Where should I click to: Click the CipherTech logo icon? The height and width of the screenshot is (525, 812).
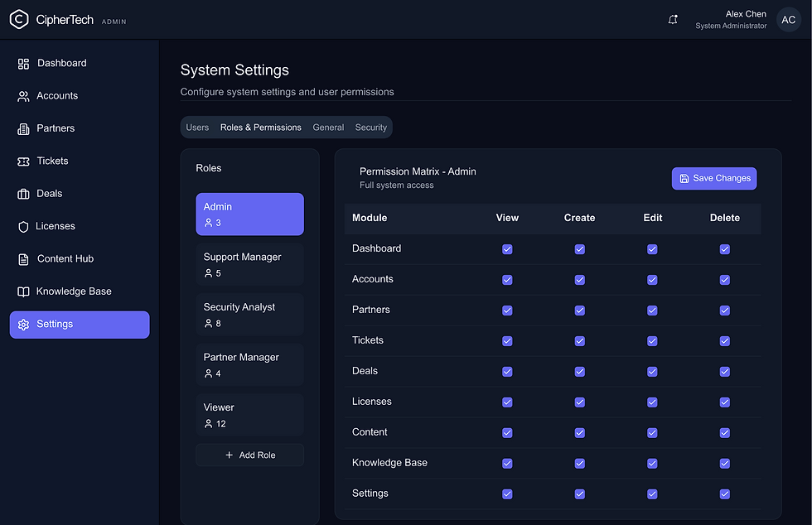pyautogui.click(x=19, y=18)
